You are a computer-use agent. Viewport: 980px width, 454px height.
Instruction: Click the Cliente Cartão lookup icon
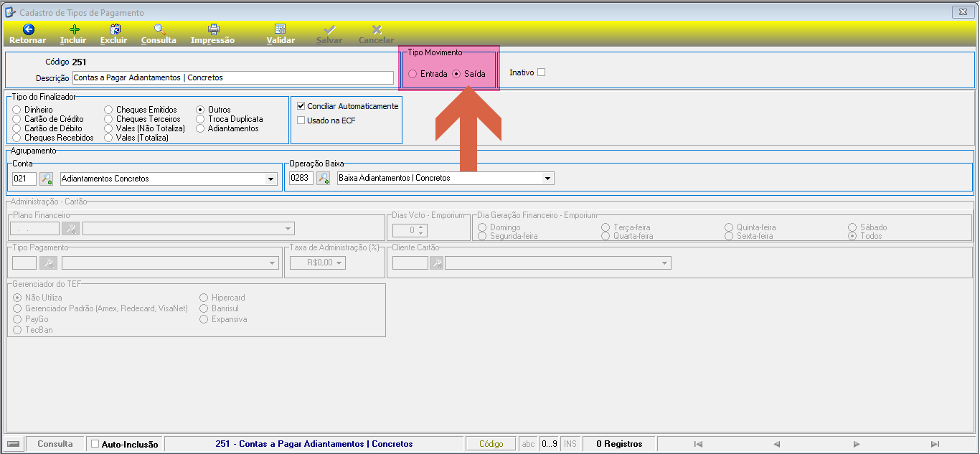tap(436, 263)
